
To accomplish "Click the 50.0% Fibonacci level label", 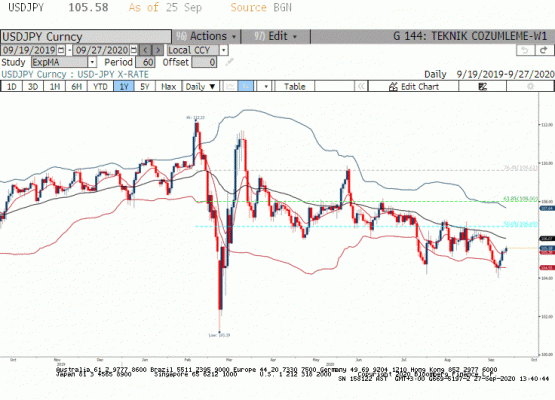I will point(521,224).
